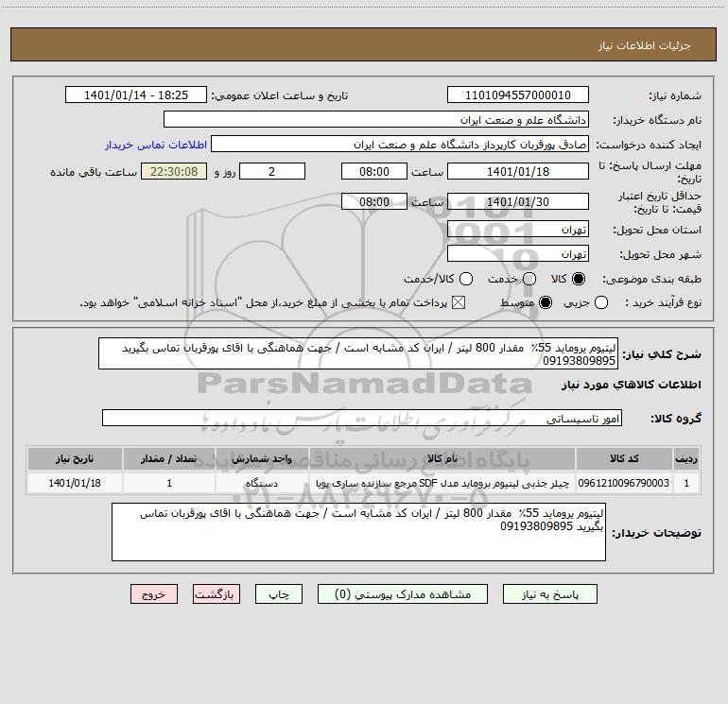Click the delivery city تهران field

(x=518, y=253)
